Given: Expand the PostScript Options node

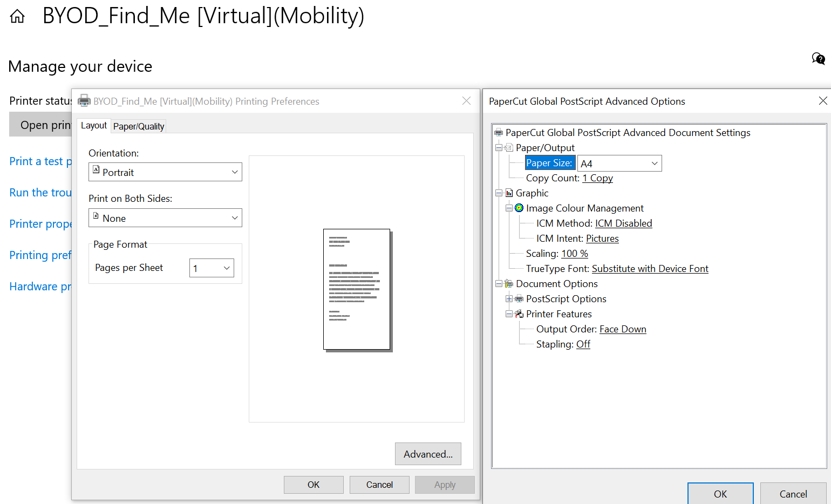Looking at the screenshot, I should (x=509, y=299).
